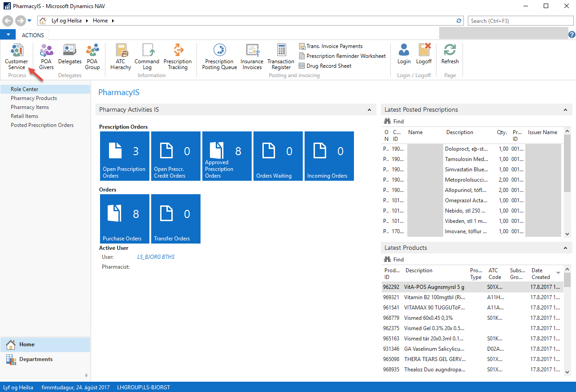The height and width of the screenshot is (392, 576).
Task: Collapse the Latest Products panel
Action: [x=565, y=248]
